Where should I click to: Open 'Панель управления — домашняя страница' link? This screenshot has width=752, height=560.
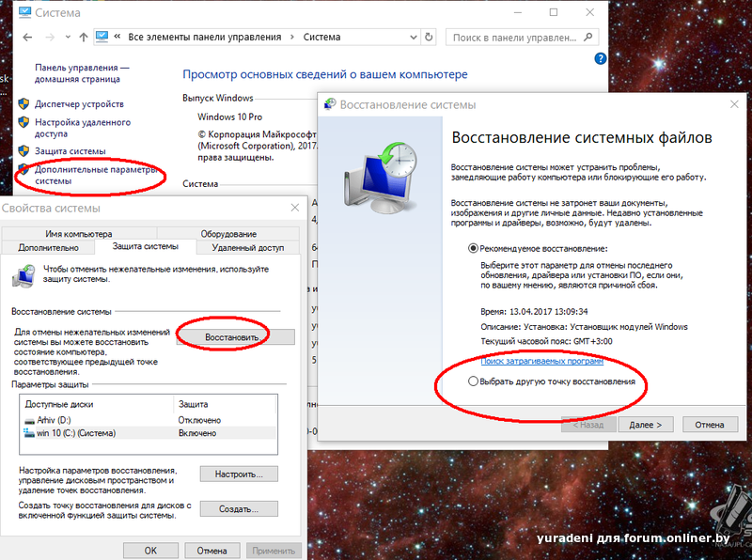pyautogui.click(x=82, y=73)
